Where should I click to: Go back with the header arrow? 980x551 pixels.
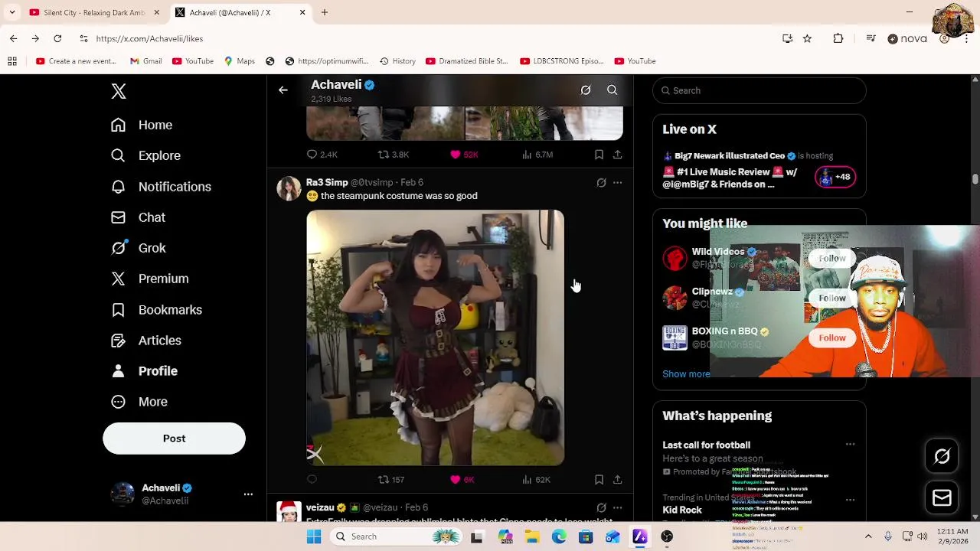(x=283, y=90)
